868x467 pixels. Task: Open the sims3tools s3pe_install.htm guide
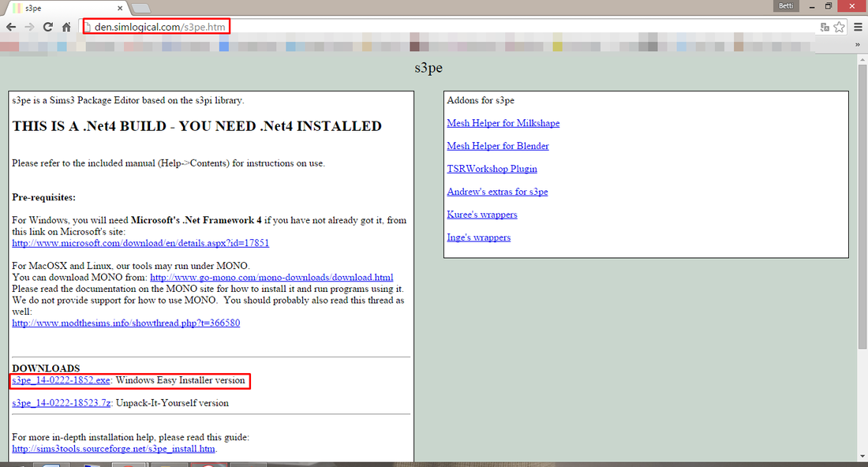coord(114,449)
